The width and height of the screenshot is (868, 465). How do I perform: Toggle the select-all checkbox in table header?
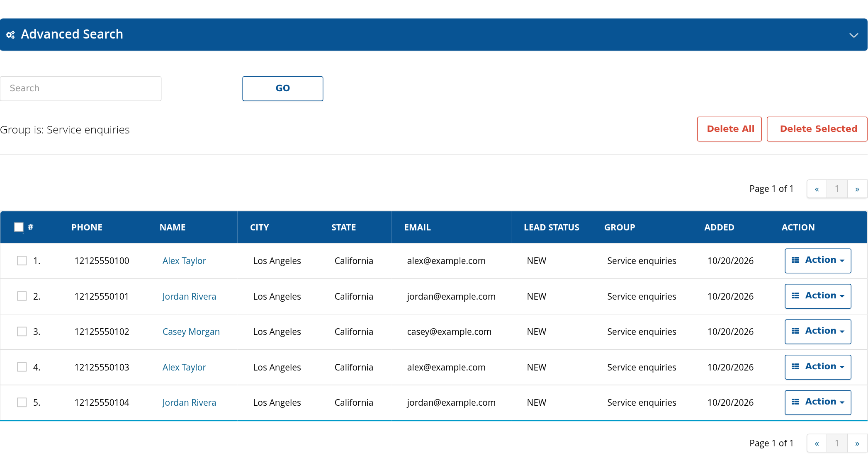point(19,227)
